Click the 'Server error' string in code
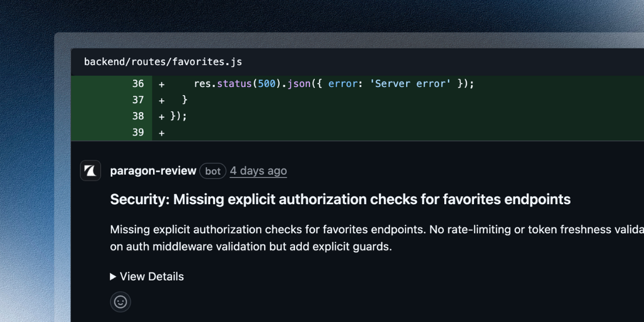Screen dimensions: 644x322 tap(411, 83)
